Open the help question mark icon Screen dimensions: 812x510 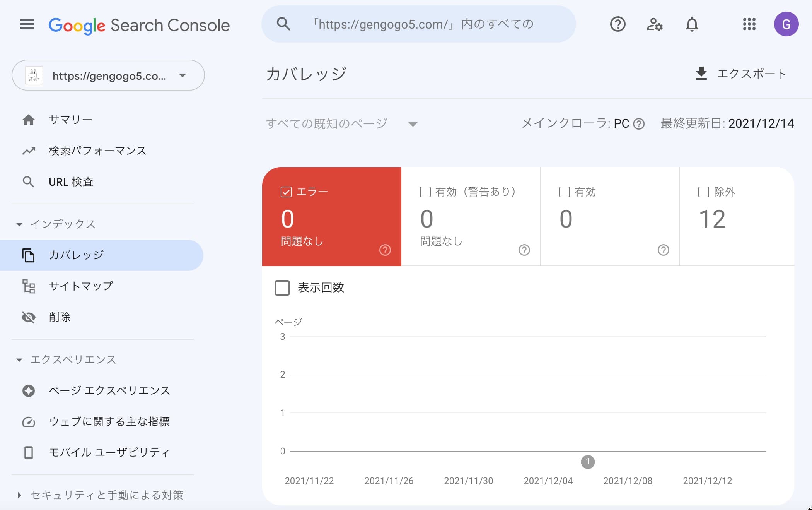point(618,24)
